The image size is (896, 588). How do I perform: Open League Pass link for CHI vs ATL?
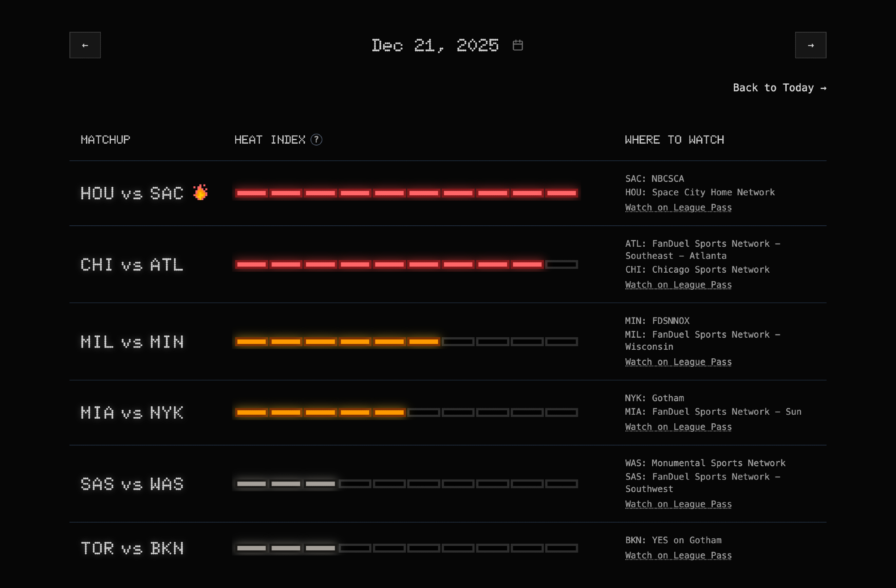[678, 285]
